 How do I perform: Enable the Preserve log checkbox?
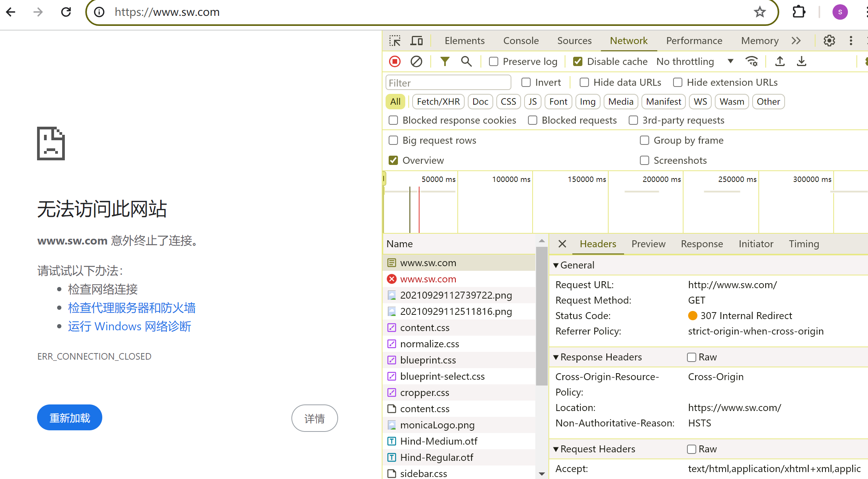click(x=493, y=62)
